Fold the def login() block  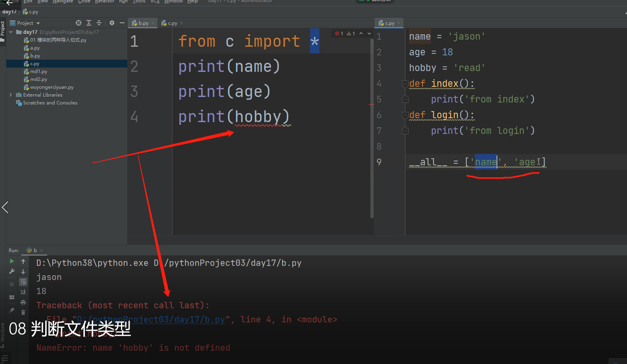point(405,115)
